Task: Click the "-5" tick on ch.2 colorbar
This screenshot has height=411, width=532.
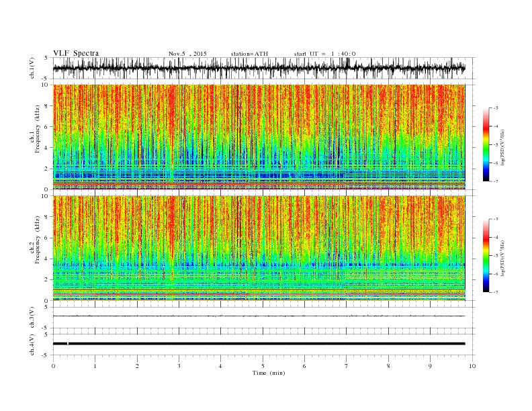Action: click(x=495, y=256)
